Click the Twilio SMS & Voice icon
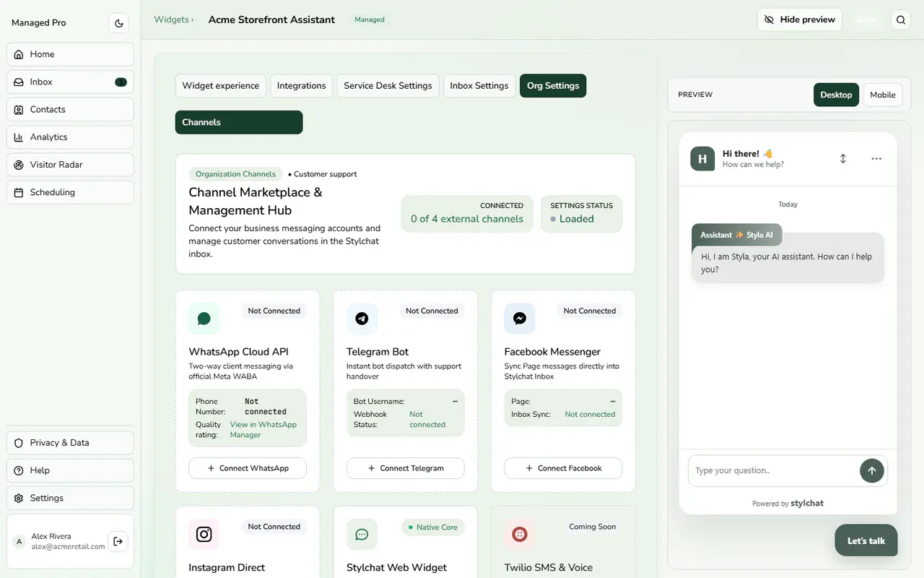924x578 pixels. (x=520, y=534)
